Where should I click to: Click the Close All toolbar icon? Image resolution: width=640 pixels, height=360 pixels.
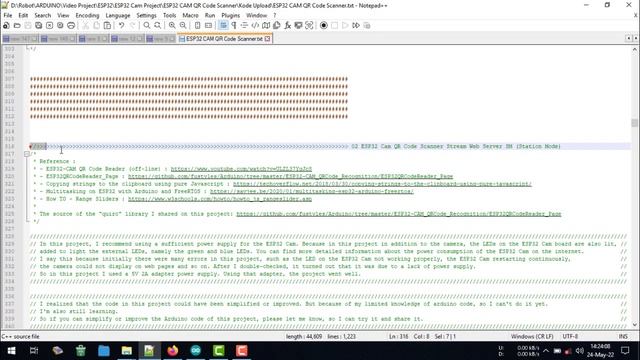click(60, 25)
